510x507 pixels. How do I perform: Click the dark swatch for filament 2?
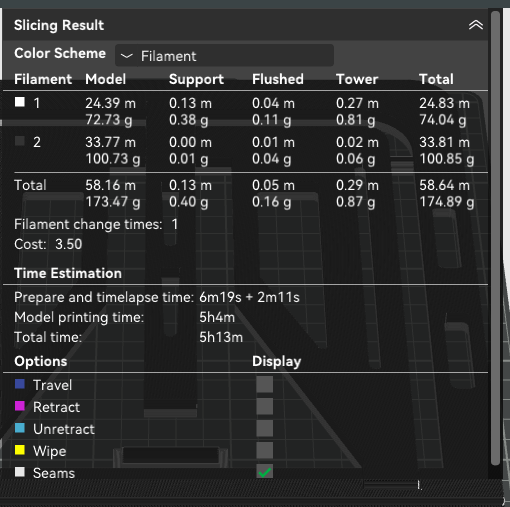point(20,141)
